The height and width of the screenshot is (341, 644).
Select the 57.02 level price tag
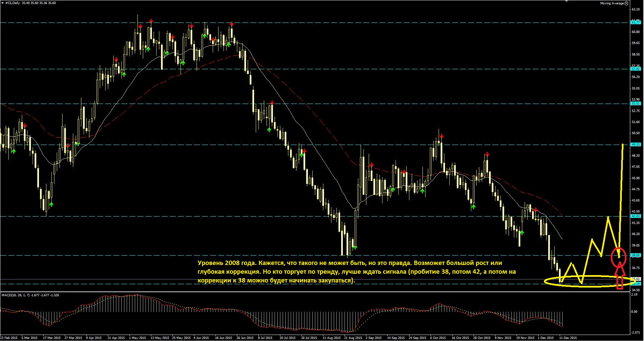coord(636,69)
